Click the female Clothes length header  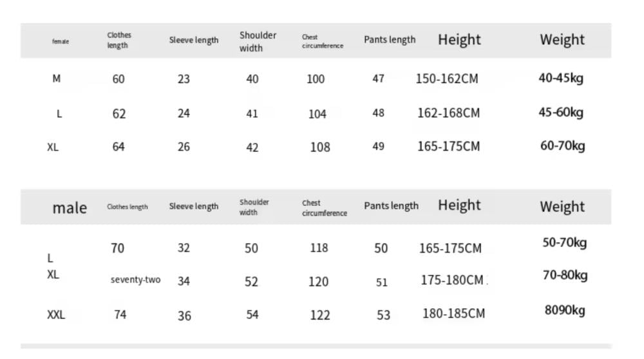119,40
